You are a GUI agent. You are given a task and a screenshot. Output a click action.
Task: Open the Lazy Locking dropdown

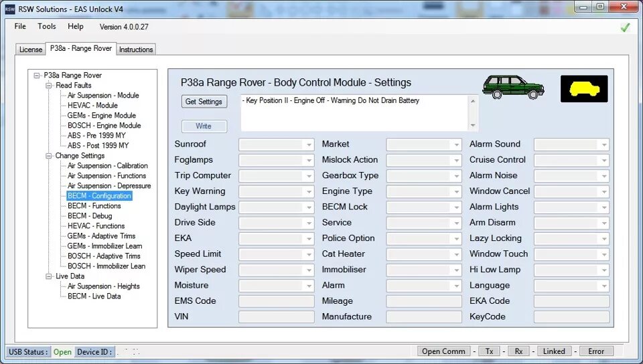tap(571, 239)
